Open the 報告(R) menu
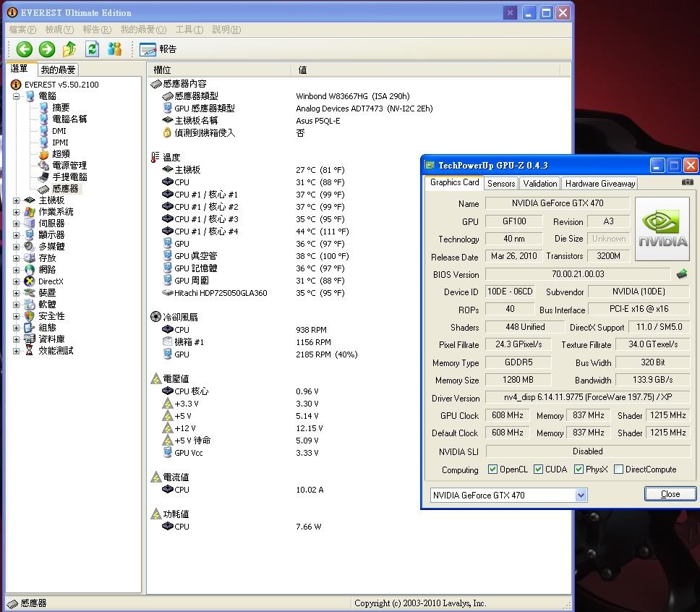Image resolution: width=700 pixels, height=612 pixels. pyautogui.click(x=97, y=30)
